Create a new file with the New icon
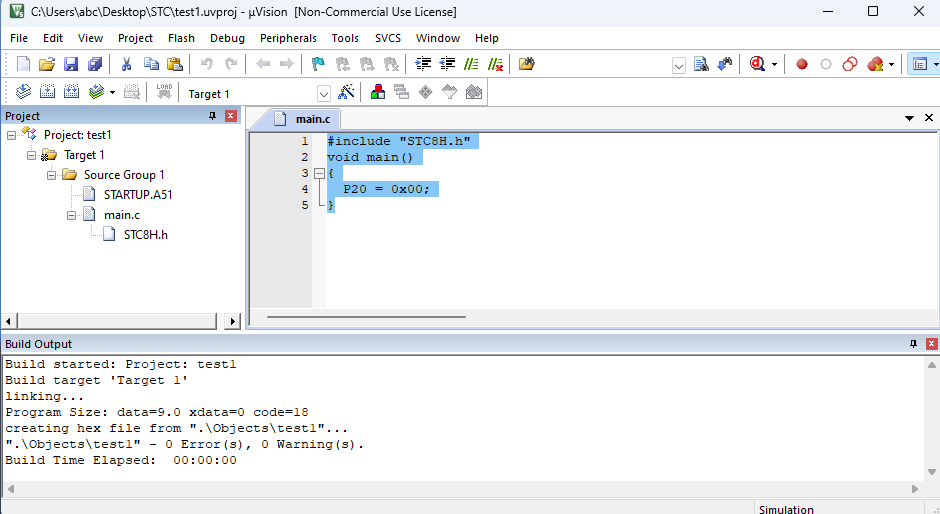 click(23, 64)
